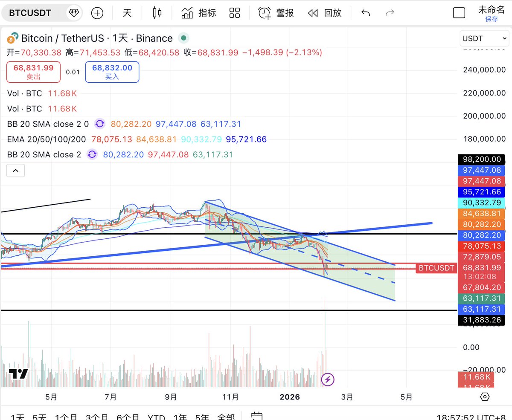Click the plus icon to add symbol
The image size is (512, 420).
[97, 13]
